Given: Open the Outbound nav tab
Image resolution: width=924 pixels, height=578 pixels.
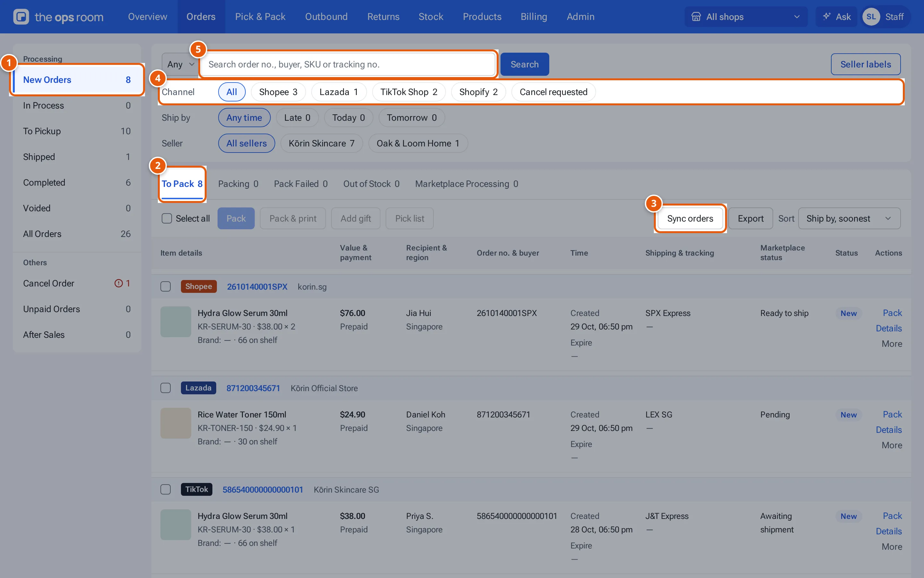Looking at the screenshot, I should tap(326, 16).
